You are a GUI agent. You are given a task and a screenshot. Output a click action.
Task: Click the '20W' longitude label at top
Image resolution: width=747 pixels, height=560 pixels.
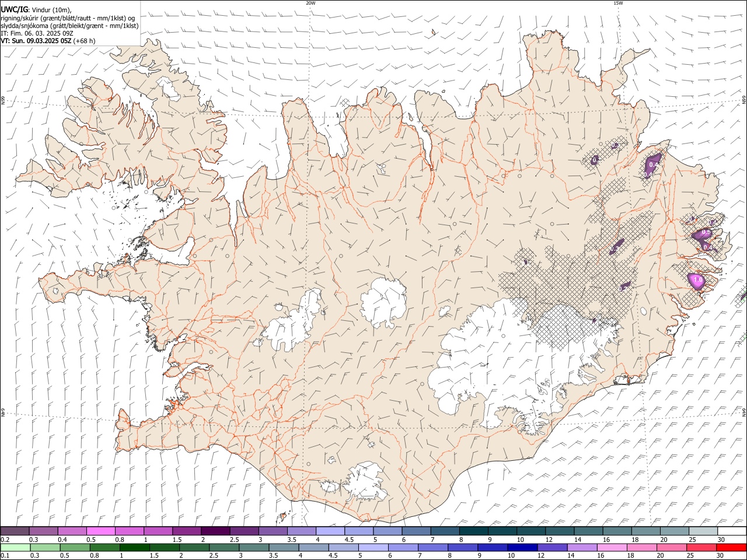point(310,3)
